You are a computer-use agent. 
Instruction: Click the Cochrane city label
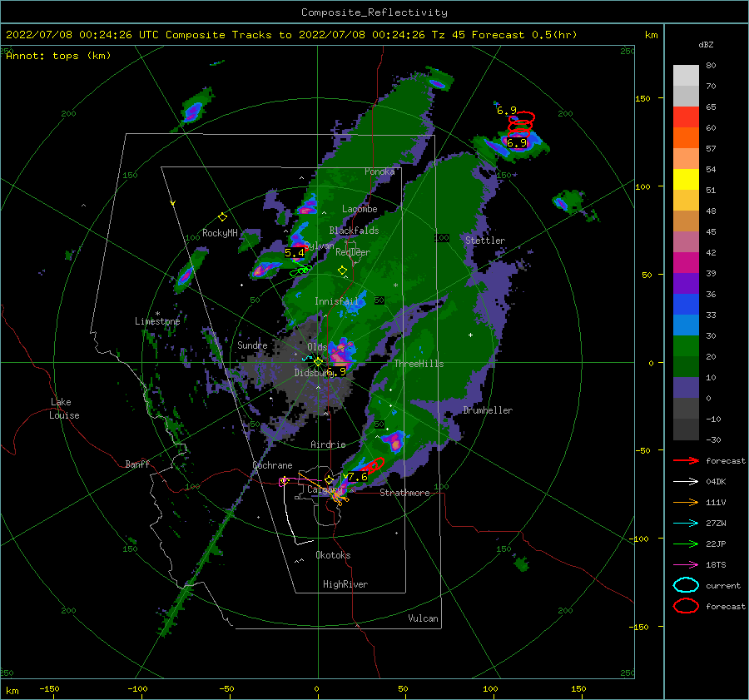pos(272,465)
